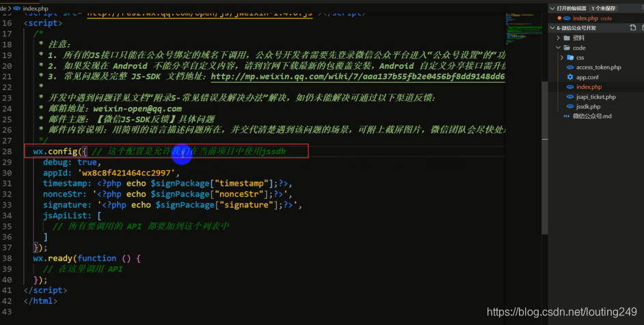The width and height of the screenshot is (644, 325).
Task: Open the mp.weixin.qq.com wiki link on line 21
Action: pyautogui.click(x=358, y=76)
